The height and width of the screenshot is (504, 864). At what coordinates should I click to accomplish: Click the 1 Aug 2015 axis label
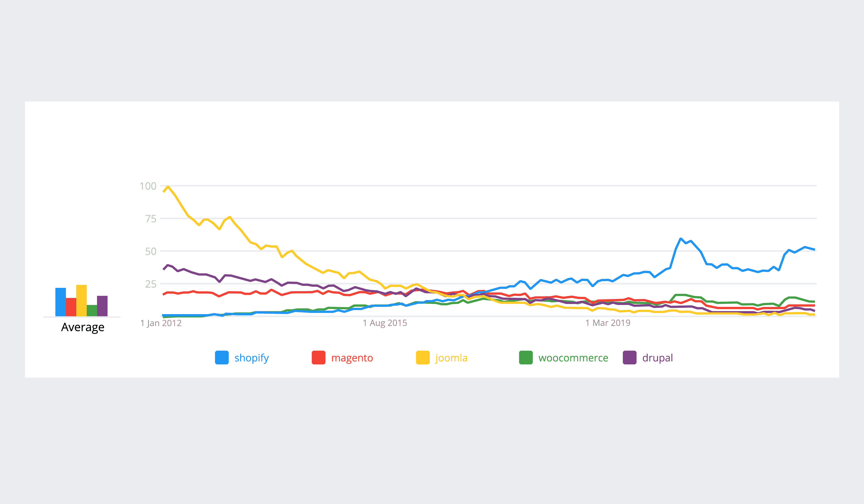(x=385, y=323)
